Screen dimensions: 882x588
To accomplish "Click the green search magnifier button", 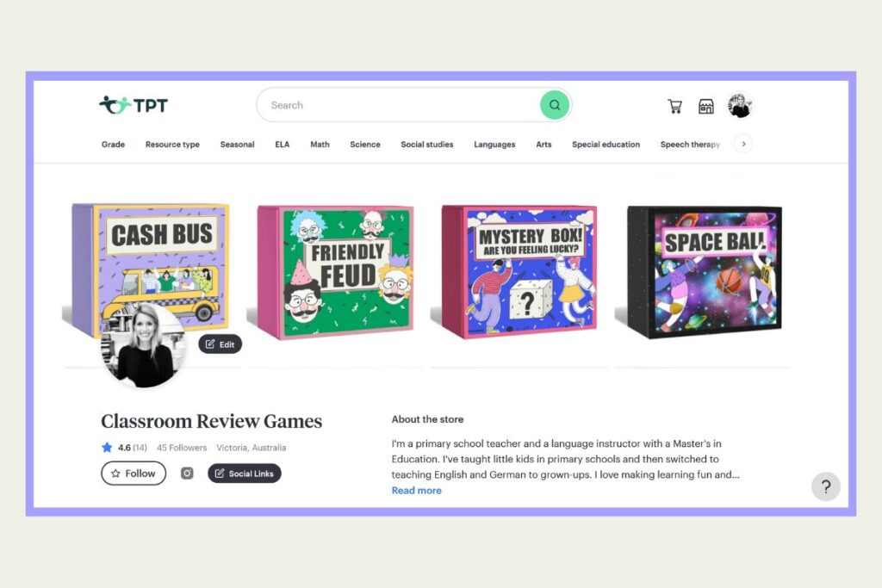I will [x=554, y=105].
